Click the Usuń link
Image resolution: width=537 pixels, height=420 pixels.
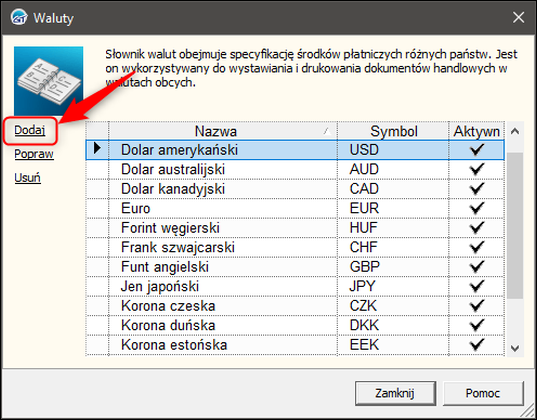(x=27, y=178)
